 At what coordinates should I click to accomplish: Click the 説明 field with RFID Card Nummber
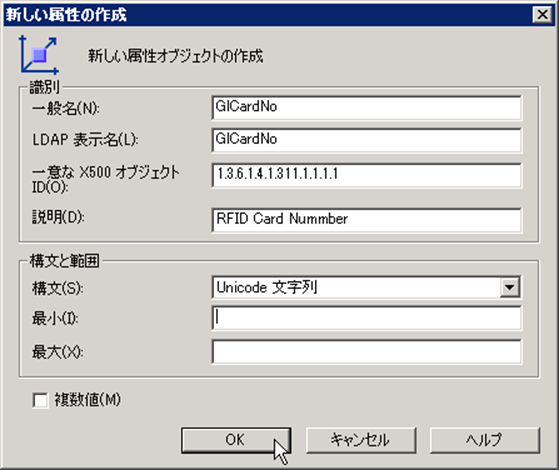366,220
